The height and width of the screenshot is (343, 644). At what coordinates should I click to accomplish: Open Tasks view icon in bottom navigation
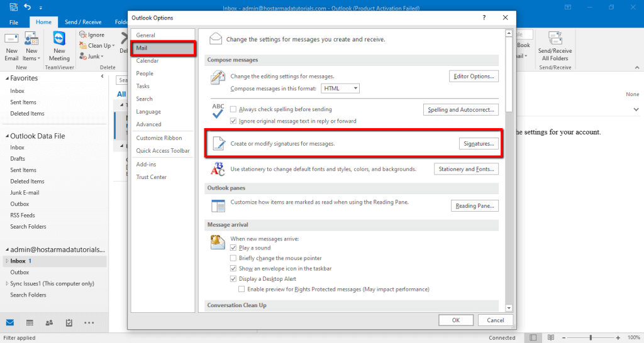pos(69,323)
